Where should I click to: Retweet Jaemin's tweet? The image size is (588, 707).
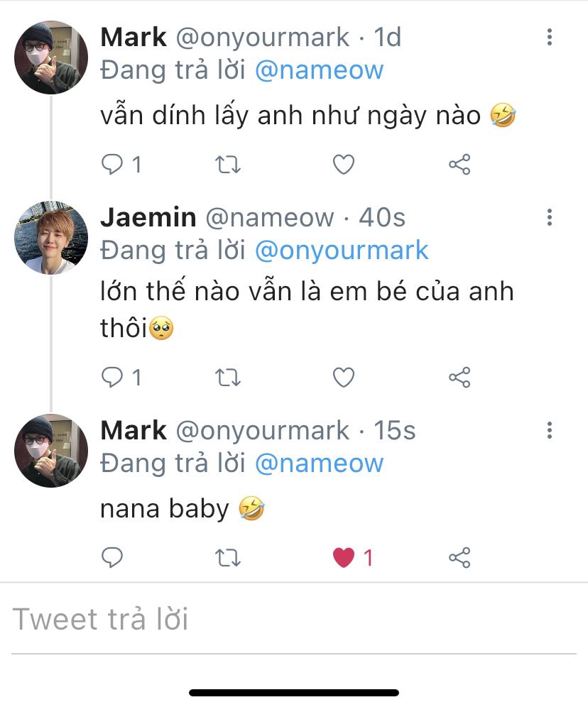coord(228,378)
